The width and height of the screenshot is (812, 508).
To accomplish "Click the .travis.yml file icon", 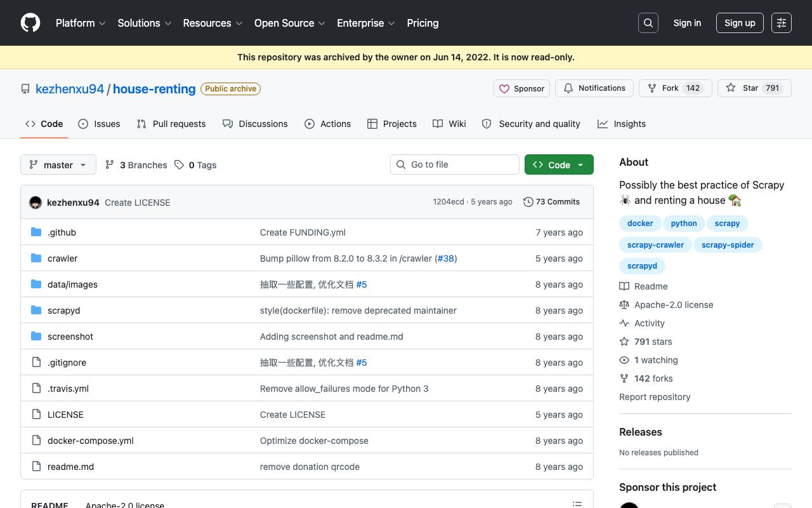I will point(36,389).
